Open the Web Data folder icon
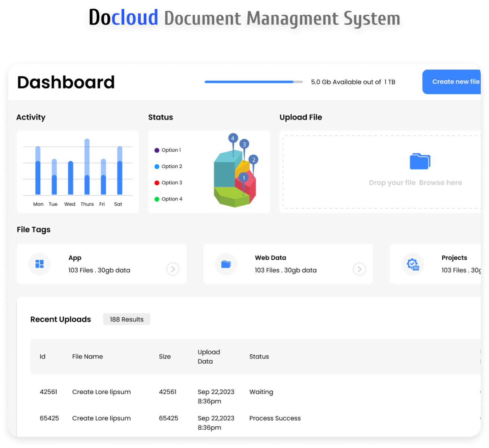Screen dimensions: 489x448 point(226,264)
